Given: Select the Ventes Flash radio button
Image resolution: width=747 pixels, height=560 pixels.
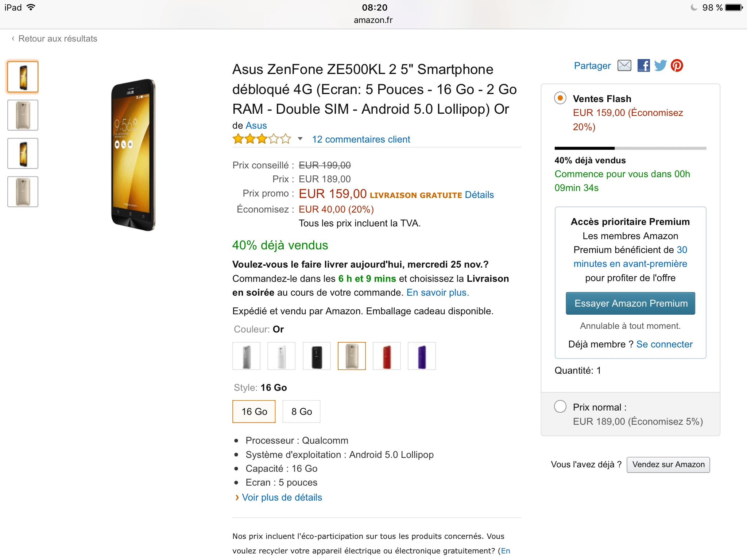Looking at the screenshot, I should point(560,98).
